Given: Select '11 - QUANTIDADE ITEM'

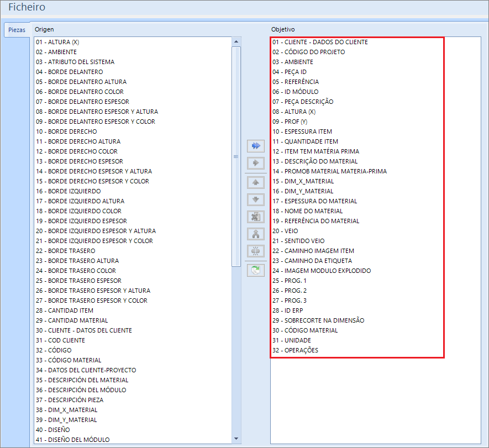Looking at the screenshot, I should [x=306, y=141].
